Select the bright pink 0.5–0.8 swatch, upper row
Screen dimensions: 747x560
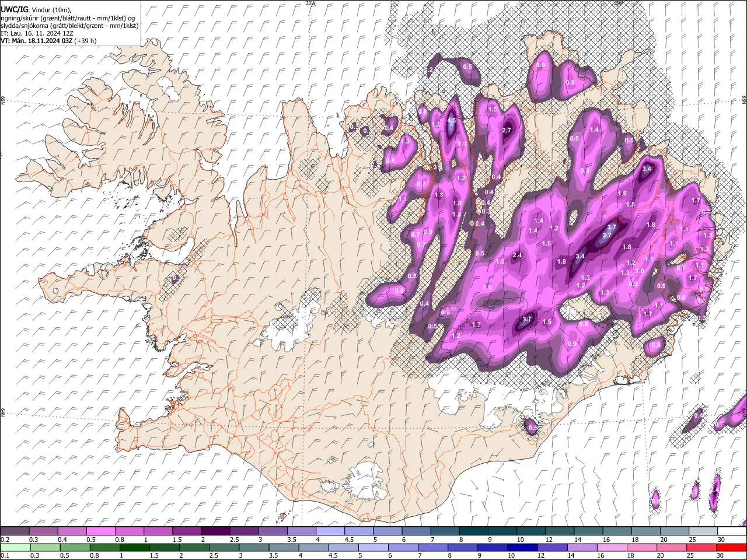tap(100, 531)
